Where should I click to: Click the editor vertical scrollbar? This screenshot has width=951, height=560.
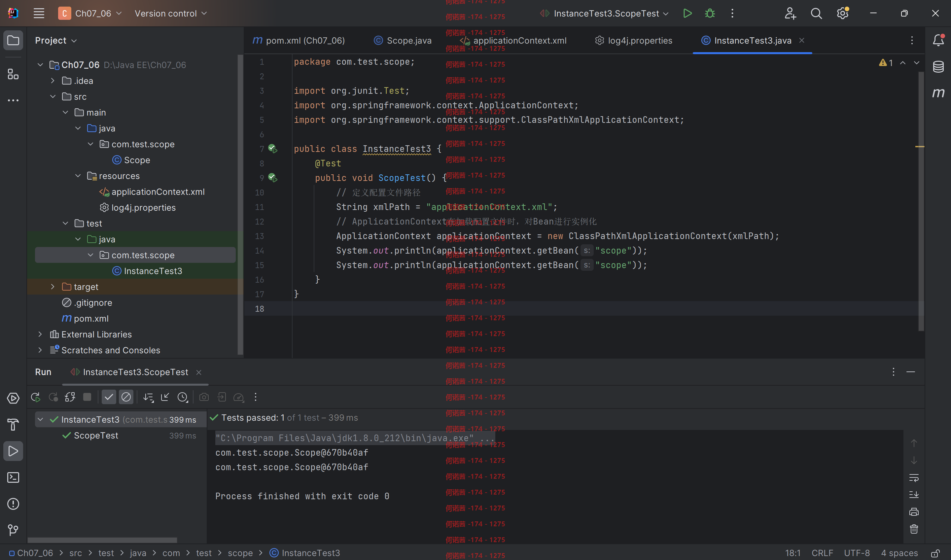(921, 201)
